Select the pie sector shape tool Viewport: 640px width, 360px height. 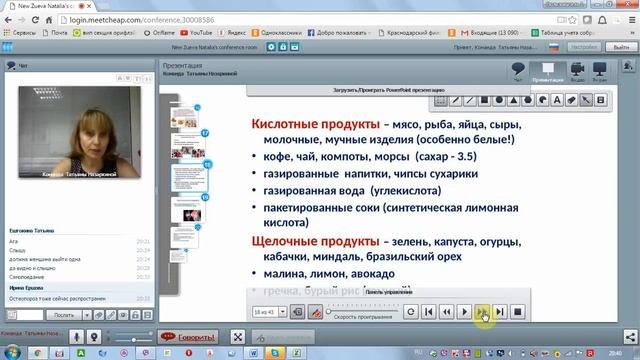coord(542,100)
